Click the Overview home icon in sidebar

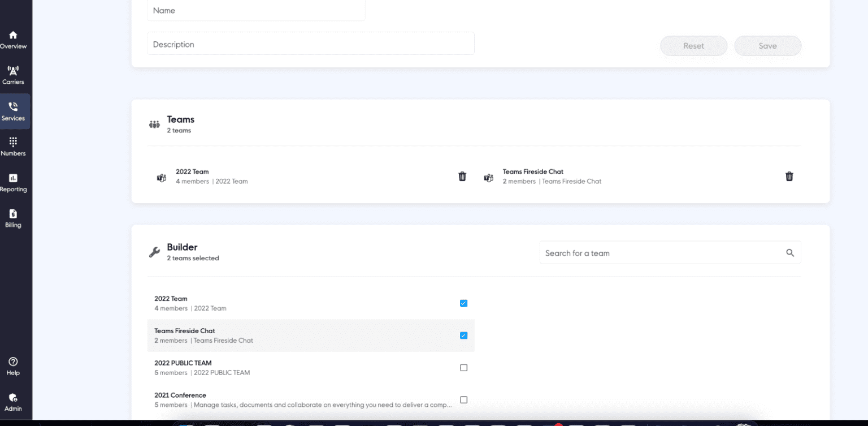click(12, 35)
